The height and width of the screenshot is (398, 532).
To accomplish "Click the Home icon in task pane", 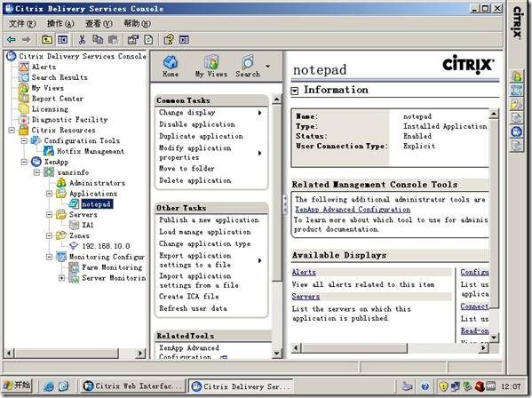I will pyautogui.click(x=171, y=67).
